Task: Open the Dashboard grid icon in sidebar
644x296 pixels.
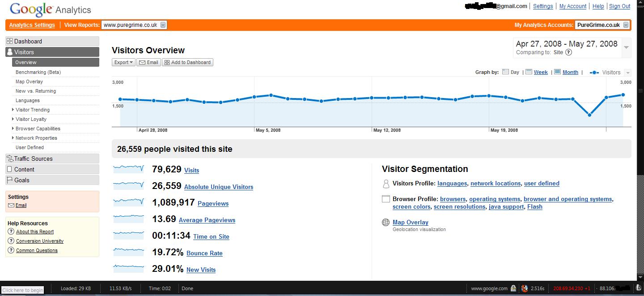Action: [x=9, y=41]
